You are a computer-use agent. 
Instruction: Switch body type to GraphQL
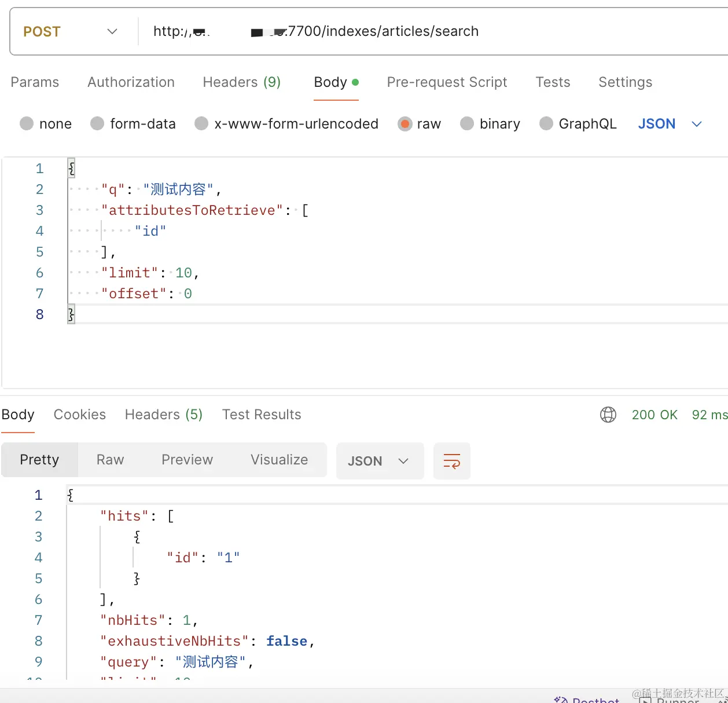tap(546, 123)
